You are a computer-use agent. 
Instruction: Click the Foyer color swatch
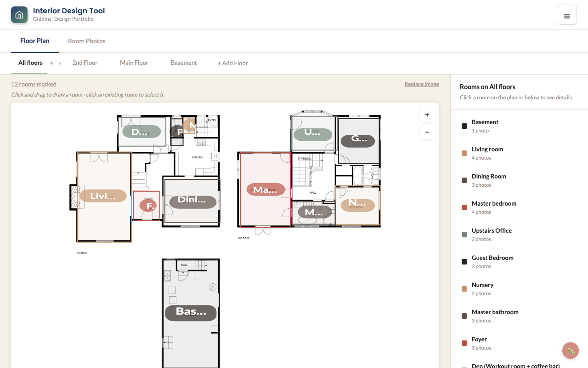[464, 343]
